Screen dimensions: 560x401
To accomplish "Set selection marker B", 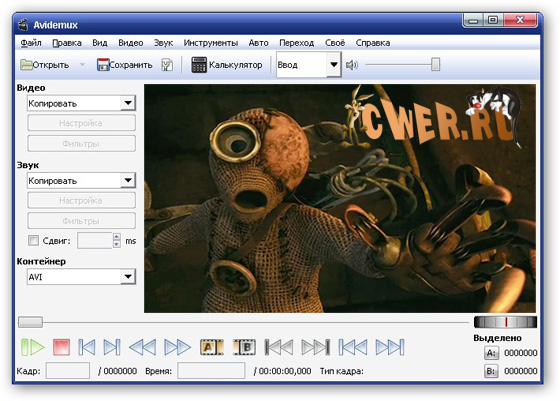I will coord(244,347).
